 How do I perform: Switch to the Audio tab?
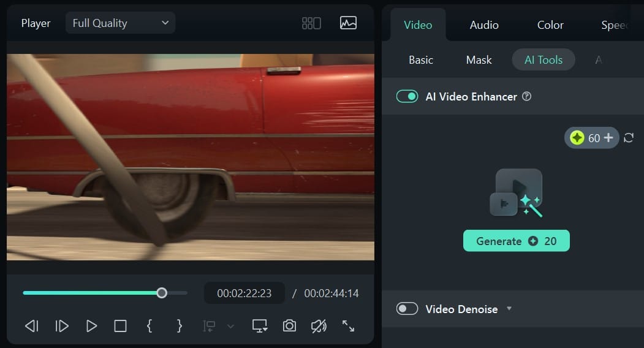[484, 25]
